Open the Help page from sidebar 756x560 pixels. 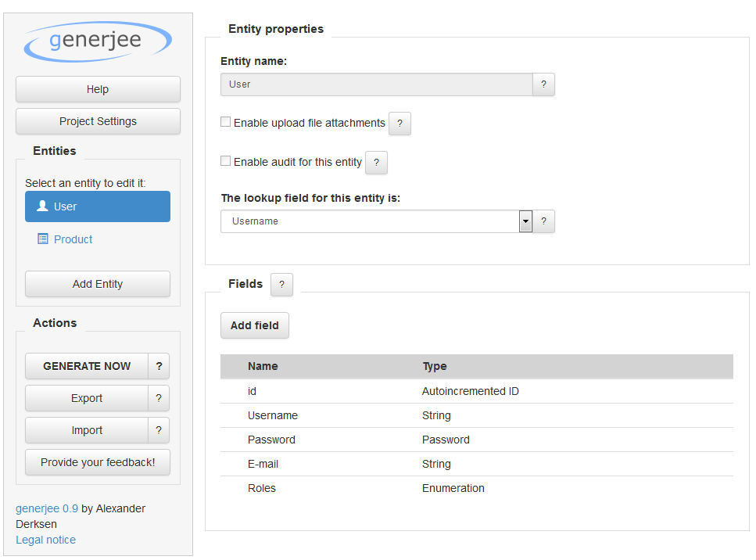tap(98, 89)
